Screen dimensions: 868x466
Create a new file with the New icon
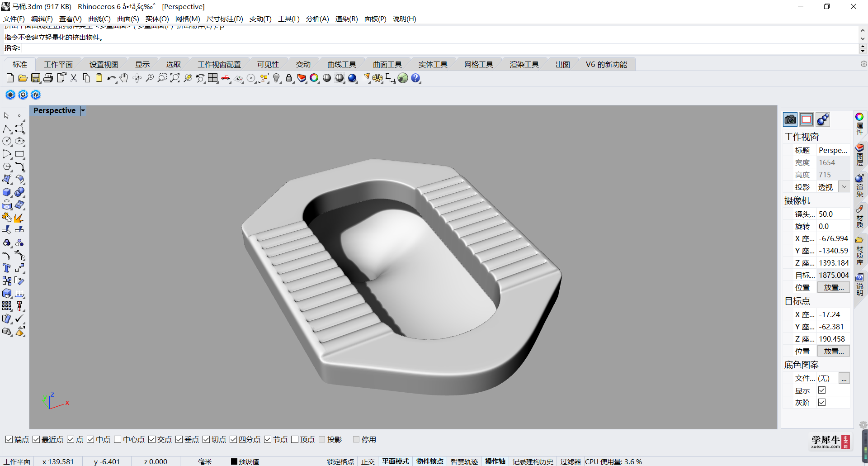[x=10, y=78]
